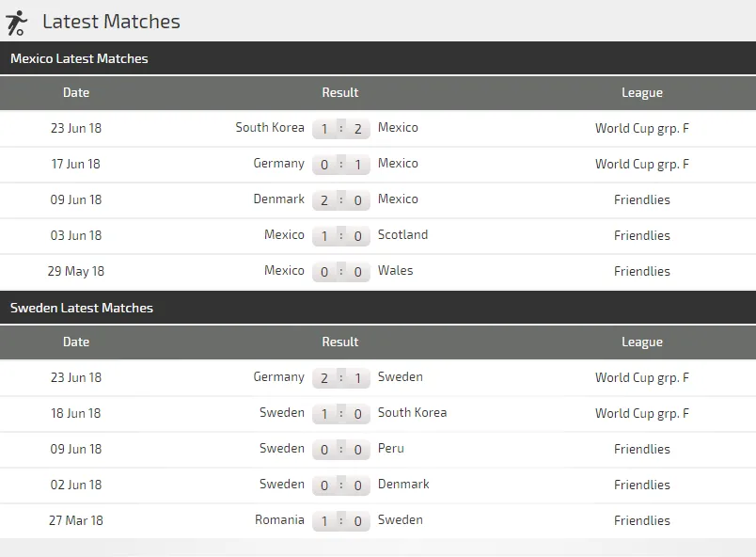The height and width of the screenshot is (557, 756).
Task: Click the Date column header in Mexico table
Action: click(x=76, y=93)
